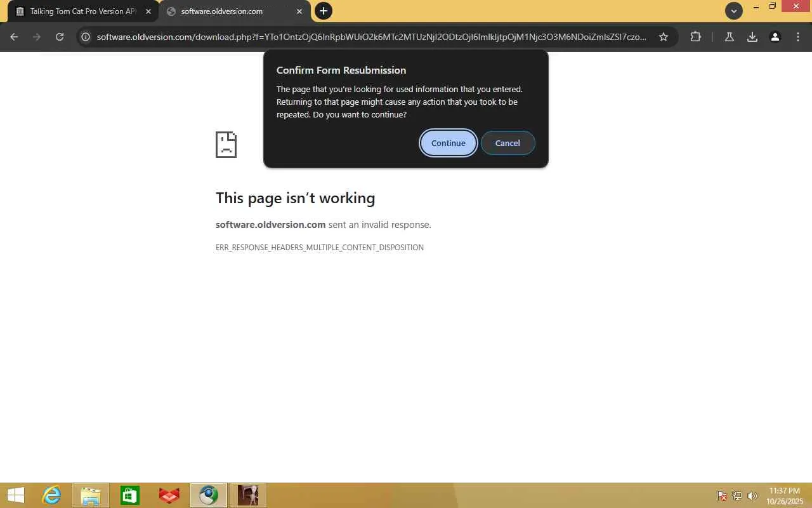Click the 'Confirm Form Resubmission' dialog title
The image size is (812, 508).
(x=341, y=70)
